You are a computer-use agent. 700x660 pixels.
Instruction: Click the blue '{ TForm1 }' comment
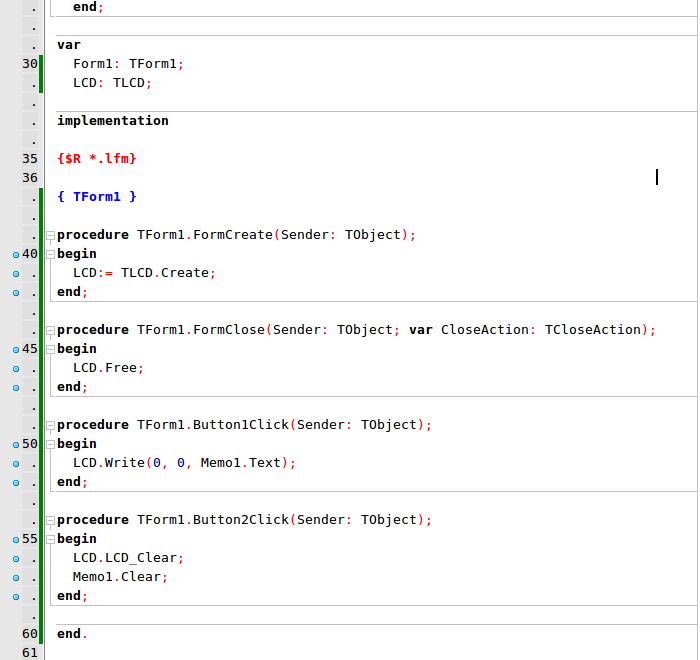click(x=96, y=197)
